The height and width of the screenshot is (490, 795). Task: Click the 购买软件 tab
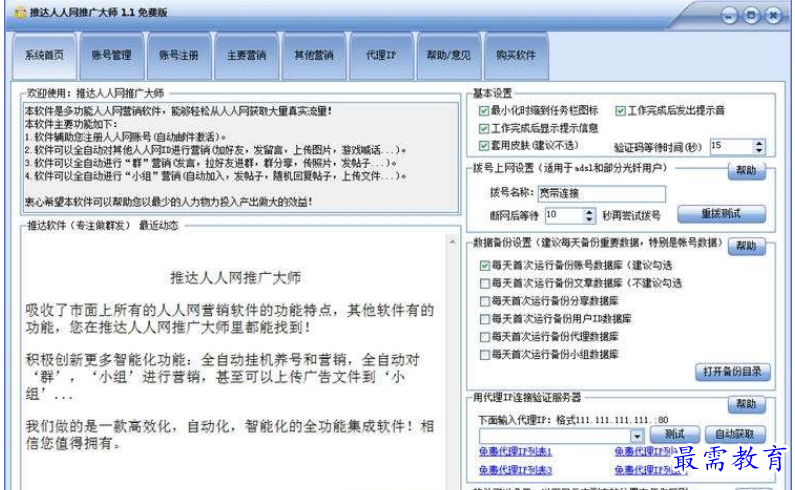516,56
